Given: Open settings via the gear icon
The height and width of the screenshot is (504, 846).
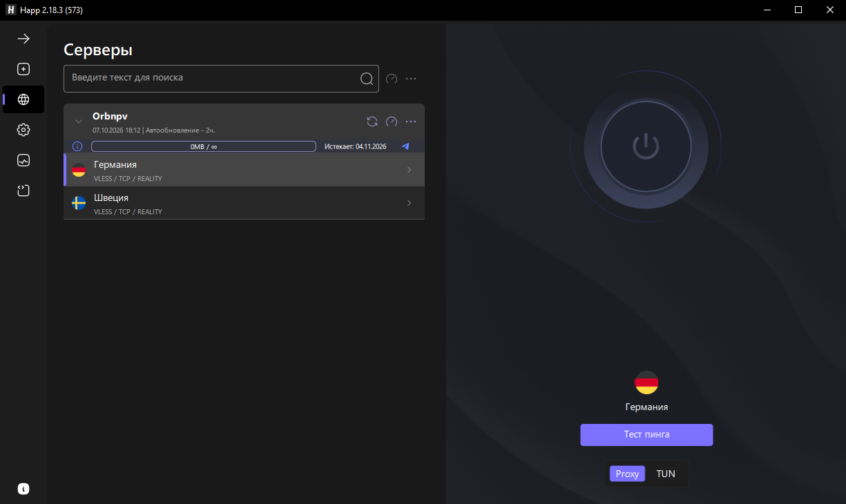Looking at the screenshot, I should tap(23, 130).
